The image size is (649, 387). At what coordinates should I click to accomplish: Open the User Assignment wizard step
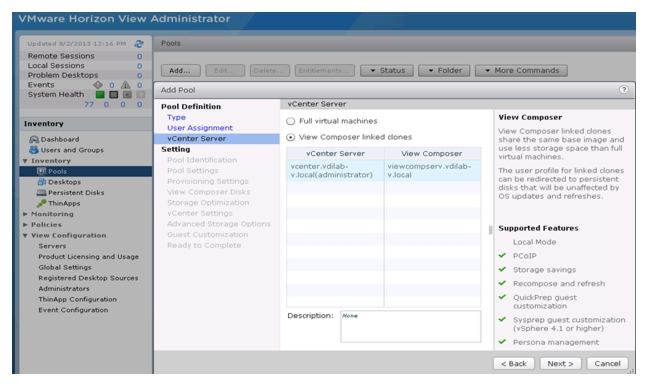(200, 128)
